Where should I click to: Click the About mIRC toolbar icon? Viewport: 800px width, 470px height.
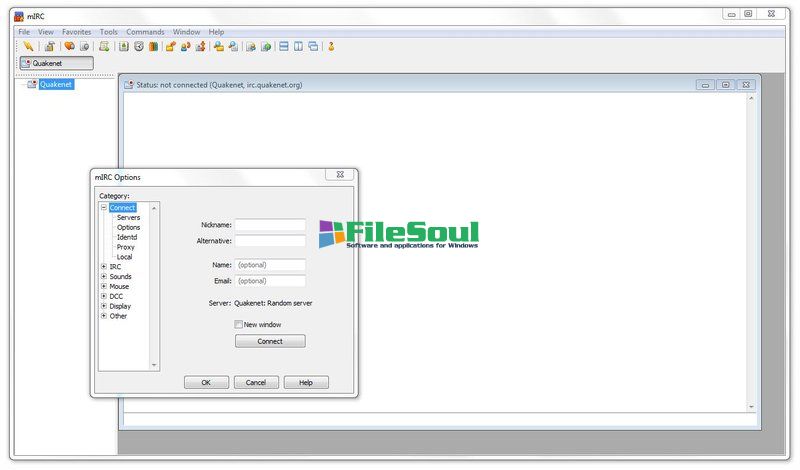tap(331, 46)
